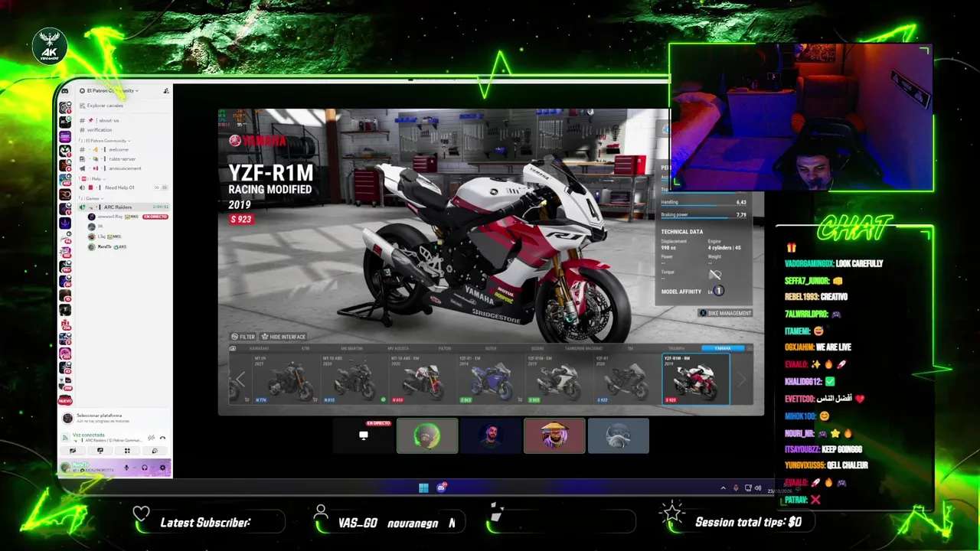Select the Yamaha brand tab
Image resolution: width=980 pixels, height=551 pixels.
pyautogui.click(x=723, y=348)
